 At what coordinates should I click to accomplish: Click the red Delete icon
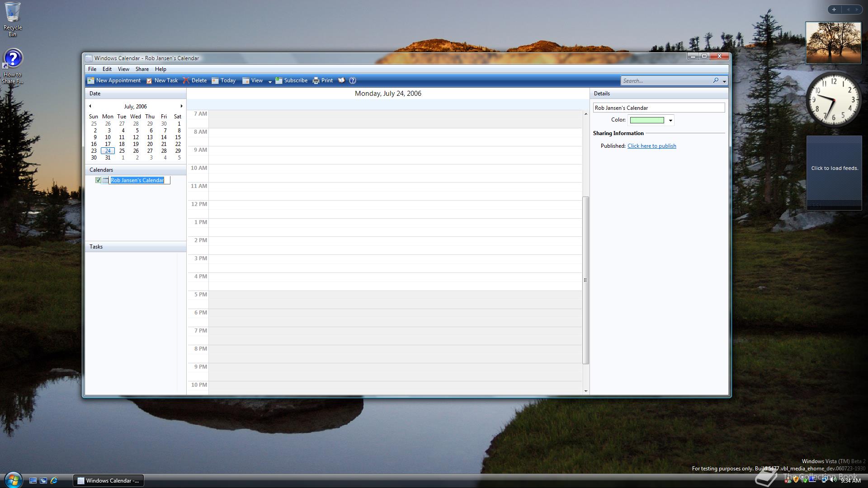point(186,80)
